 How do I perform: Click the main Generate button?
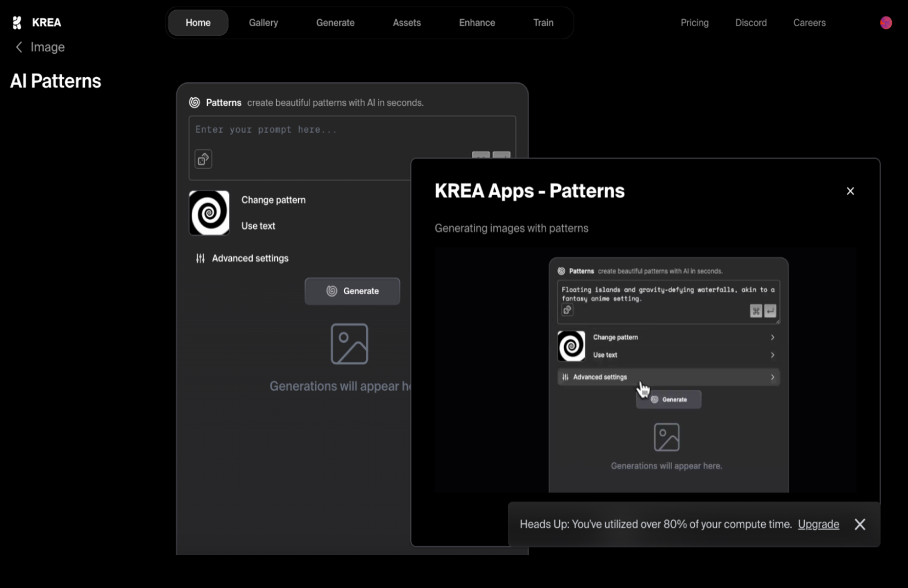(x=352, y=291)
